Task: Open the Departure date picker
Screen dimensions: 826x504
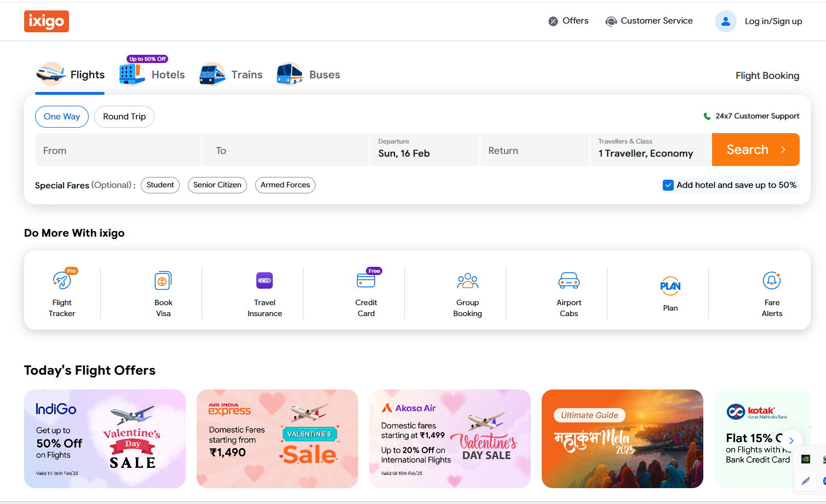Action: 425,150
